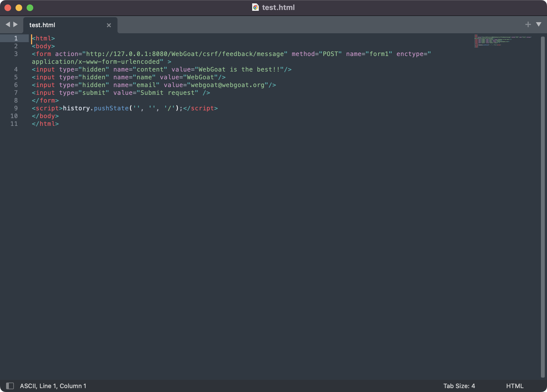547x392 pixels.
Task: Open the HTML syntax selector
Action: click(515, 386)
